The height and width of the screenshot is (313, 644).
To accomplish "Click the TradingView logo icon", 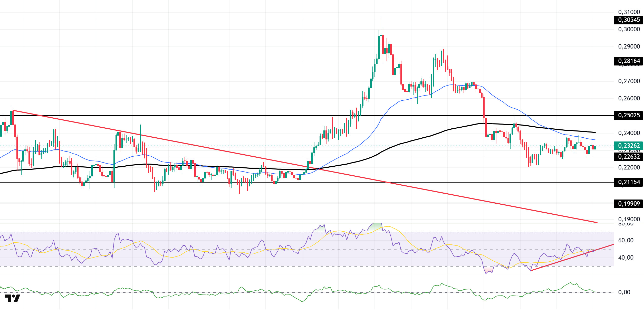I will click(x=12, y=298).
